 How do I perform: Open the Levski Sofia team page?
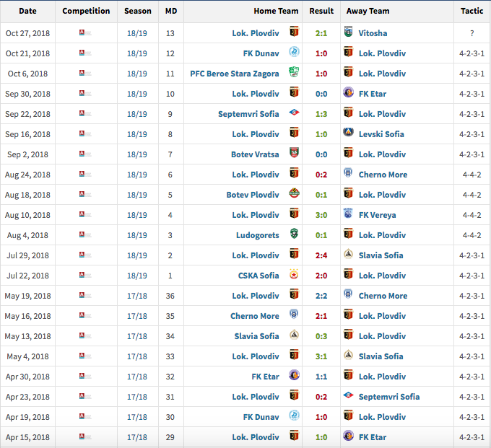pyautogui.click(x=381, y=134)
